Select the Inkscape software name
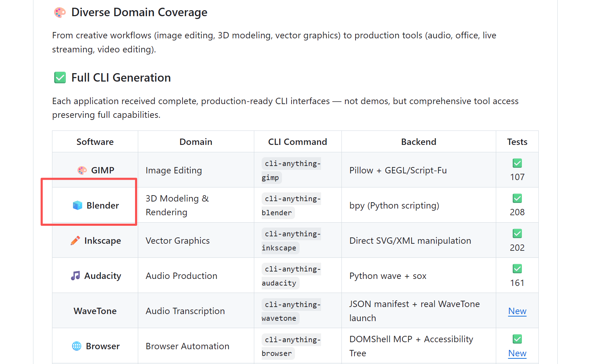This screenshot has width=614, height=364. pos(103,241)
